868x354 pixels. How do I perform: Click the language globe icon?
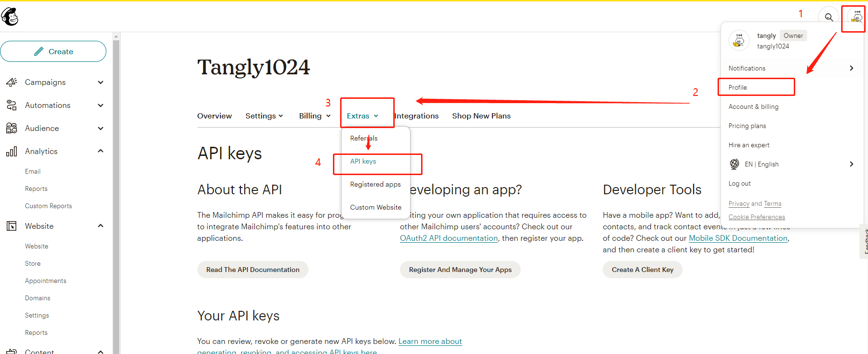pos(734,164)
